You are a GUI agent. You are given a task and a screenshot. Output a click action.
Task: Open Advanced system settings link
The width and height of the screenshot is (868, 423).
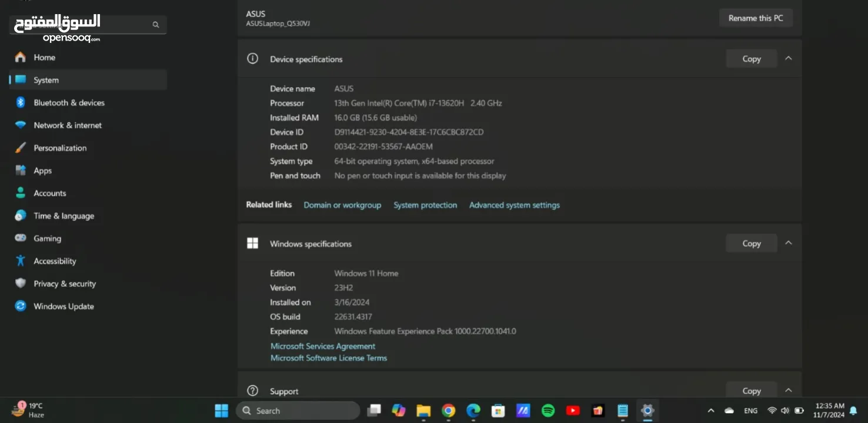[515, 205]
